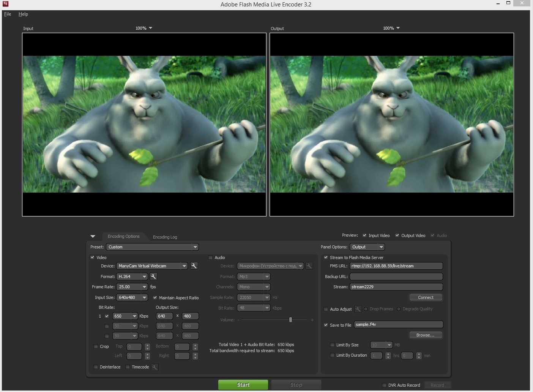Click the Record button
This screenshot has height=392, width=533.
[437, 385]
